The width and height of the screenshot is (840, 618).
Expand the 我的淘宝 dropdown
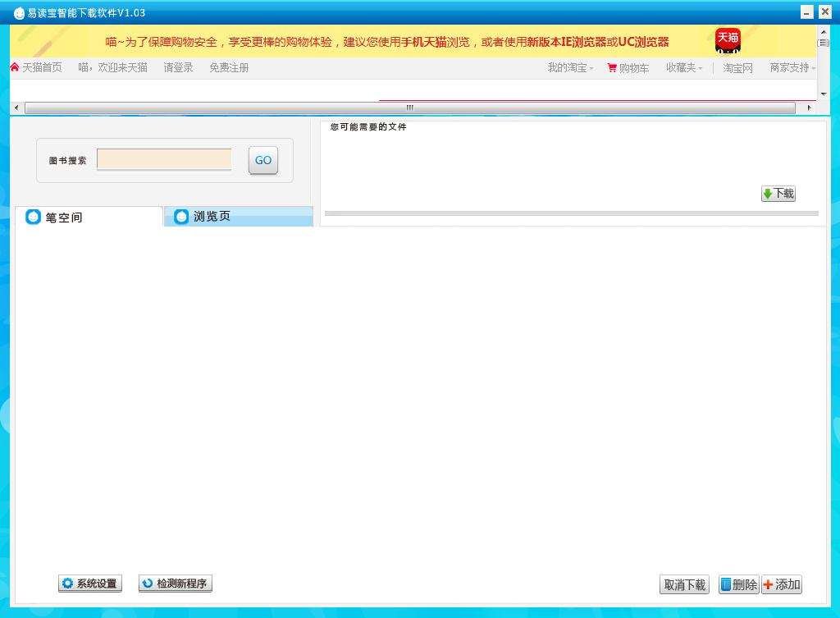(x=570, y=68)
